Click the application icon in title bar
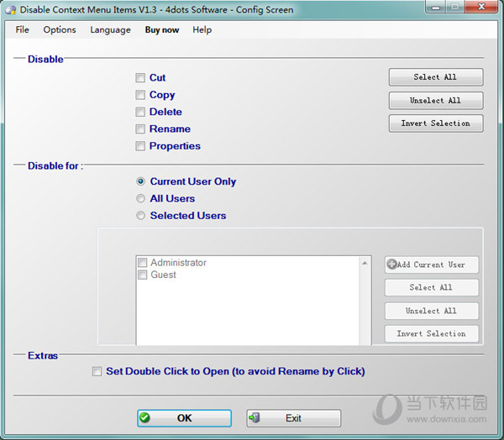Image resolution: width=504 pixels, height=440 pixels. tap(11, 10)
